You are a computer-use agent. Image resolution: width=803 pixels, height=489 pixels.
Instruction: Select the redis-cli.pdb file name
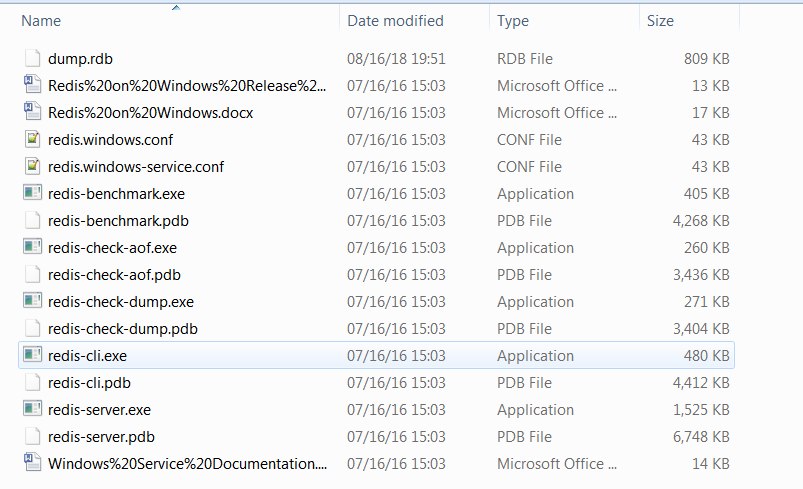pyautogui.click(x=89, y=382)
